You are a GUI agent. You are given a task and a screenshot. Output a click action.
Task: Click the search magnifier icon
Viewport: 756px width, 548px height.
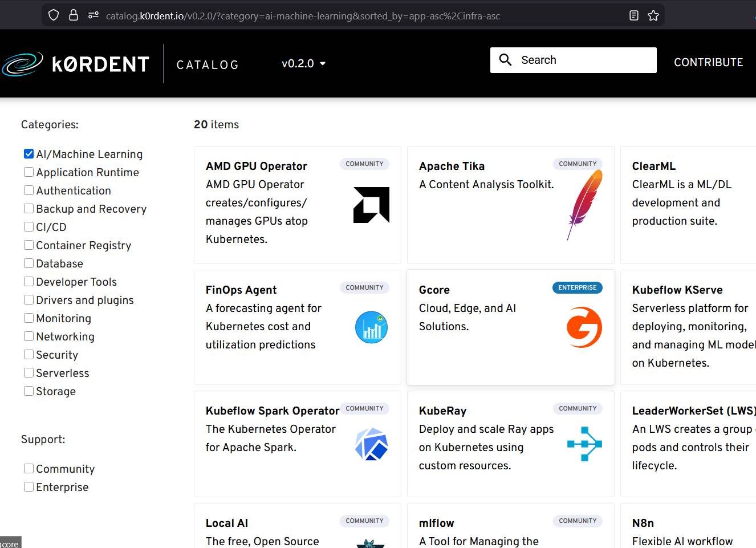coord(505,60)
